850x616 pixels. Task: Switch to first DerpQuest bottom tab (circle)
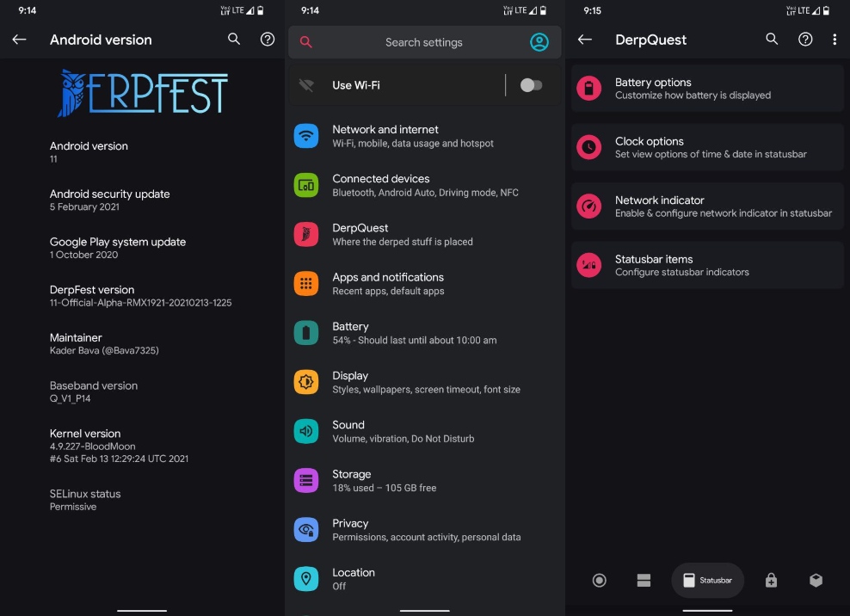[599, 580]
